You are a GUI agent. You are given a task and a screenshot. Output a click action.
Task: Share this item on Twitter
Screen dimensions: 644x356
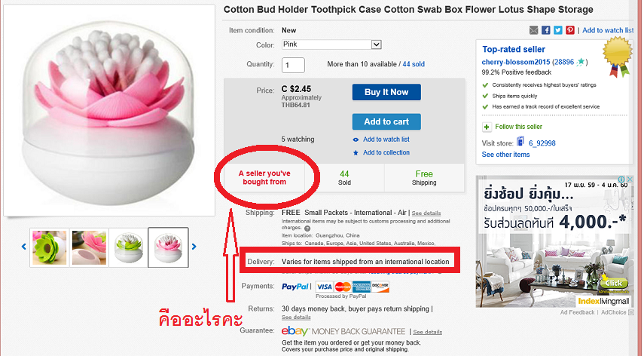[x=557, y=30]
